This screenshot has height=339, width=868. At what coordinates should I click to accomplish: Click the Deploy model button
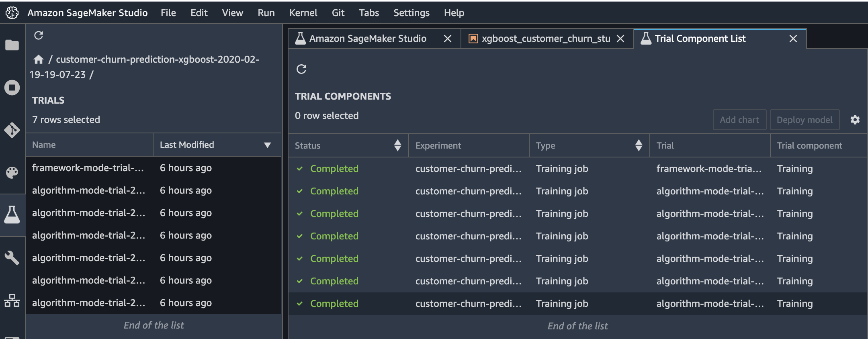(x=805, y=120)
